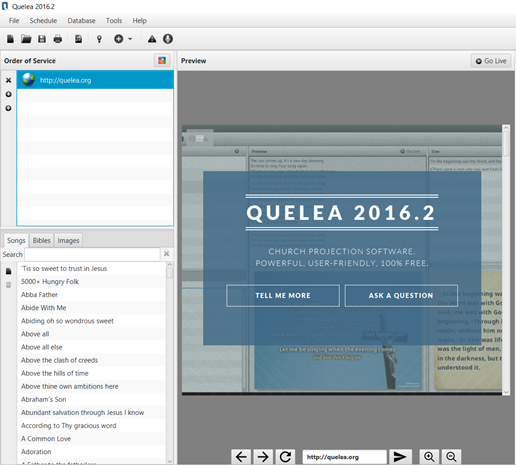516x465 pixels.
Task: Click the new song toolbar icon
Action: 78,39
